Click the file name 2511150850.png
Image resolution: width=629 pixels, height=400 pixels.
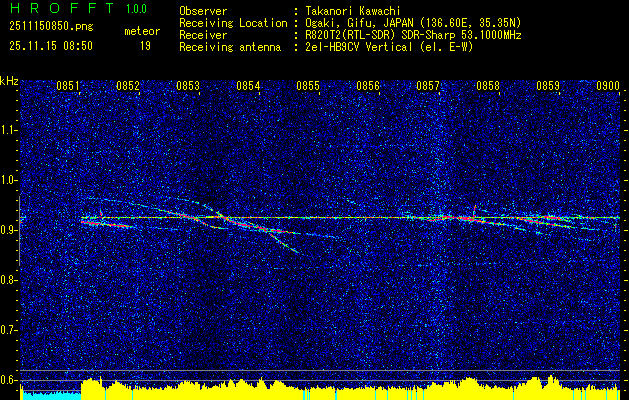[x=51, y=27]
